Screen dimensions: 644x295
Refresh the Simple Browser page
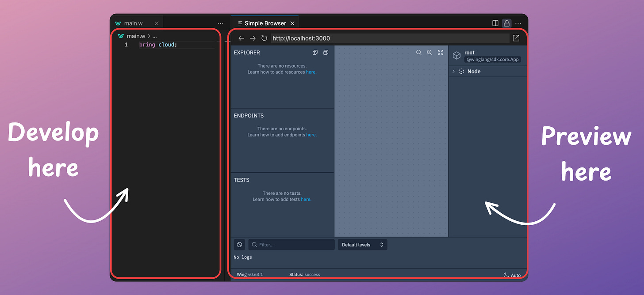point(264,38)
